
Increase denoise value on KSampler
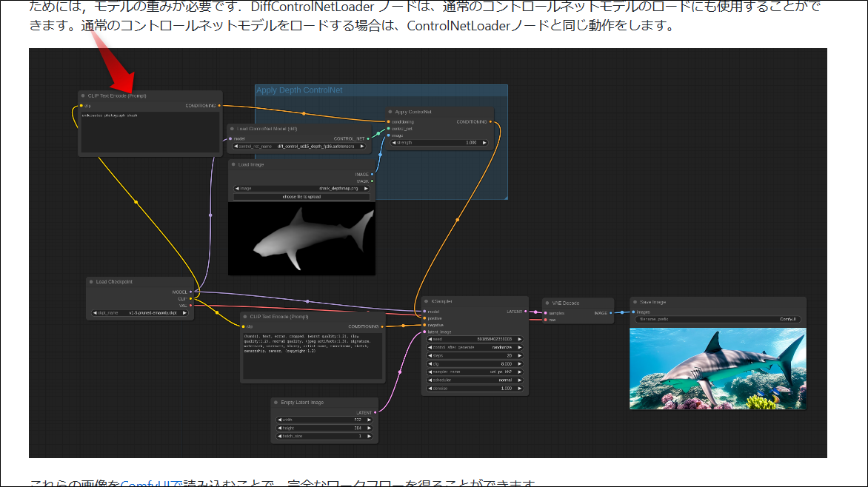point(519,389)
